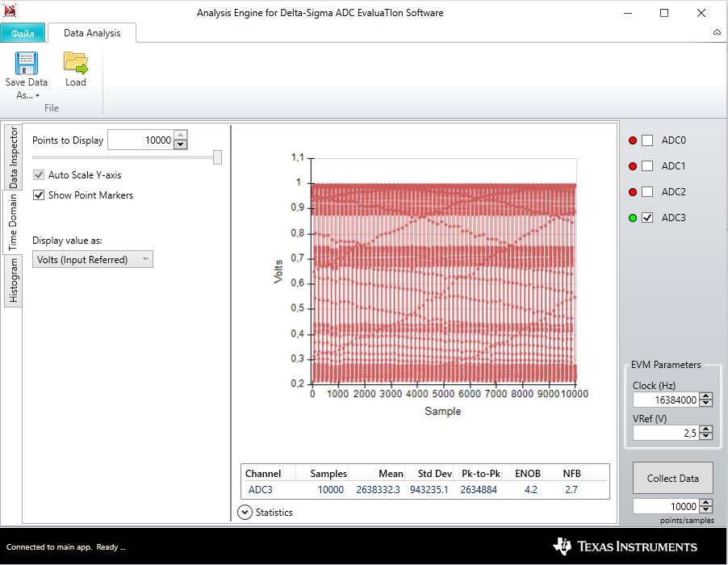Open the Файл menu tab

pos(23,33)
